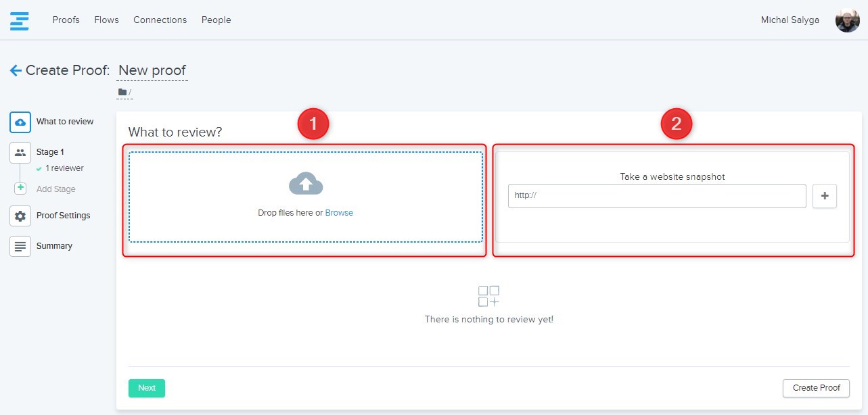Image resolution: width=868 pixels, height=415 pixels.
Task: Click the Browse link to pick files
Action: coord(339,213)
